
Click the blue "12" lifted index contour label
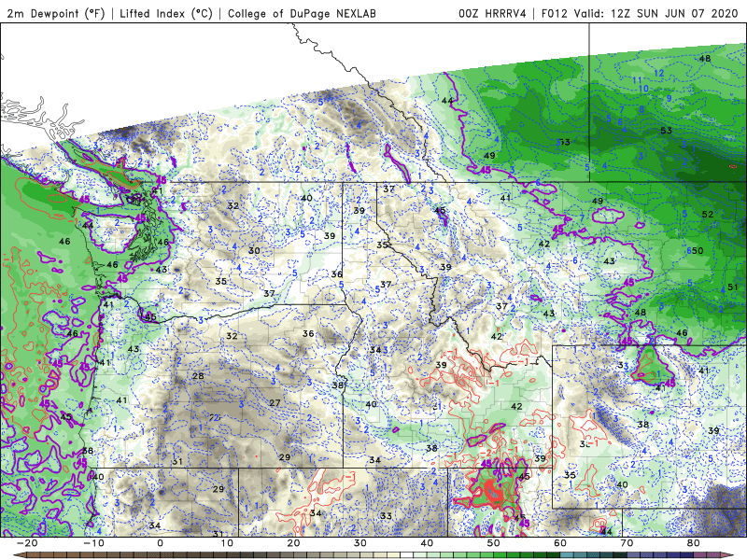pos(659,74)
